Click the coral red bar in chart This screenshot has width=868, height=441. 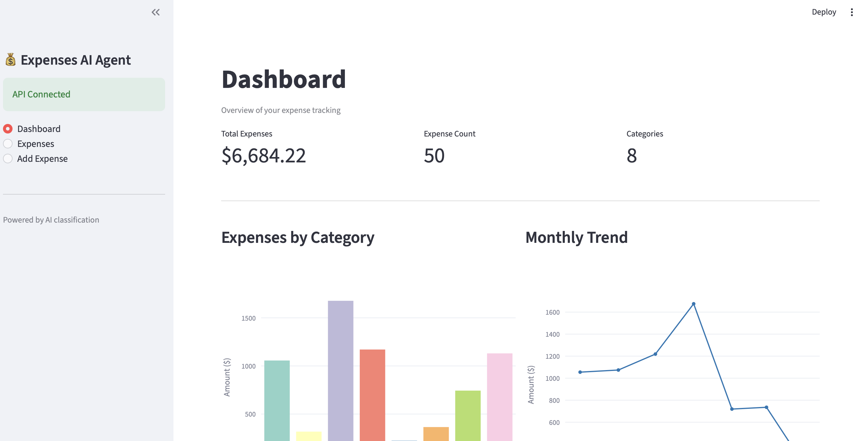pos(372,395)
